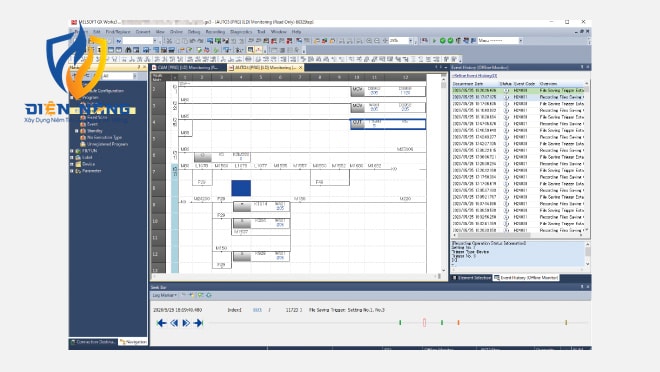
Task: Expand the Standby program node
Action: (x=77, y=131)
